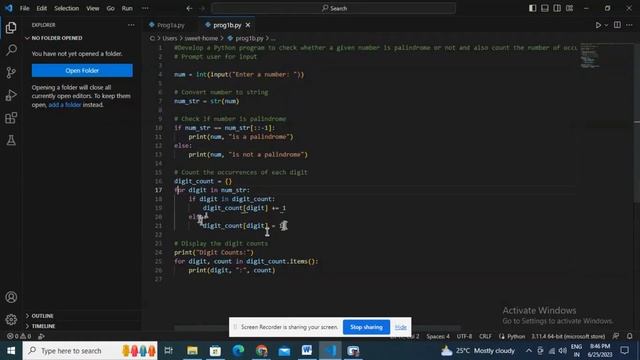Open File Explorer from the taskbar
The width and height of the screenshot is (640, 360).
192,351
